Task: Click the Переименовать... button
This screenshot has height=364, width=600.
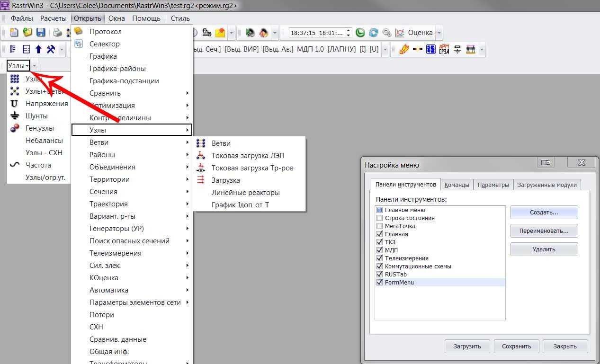Action: point(544,231)
